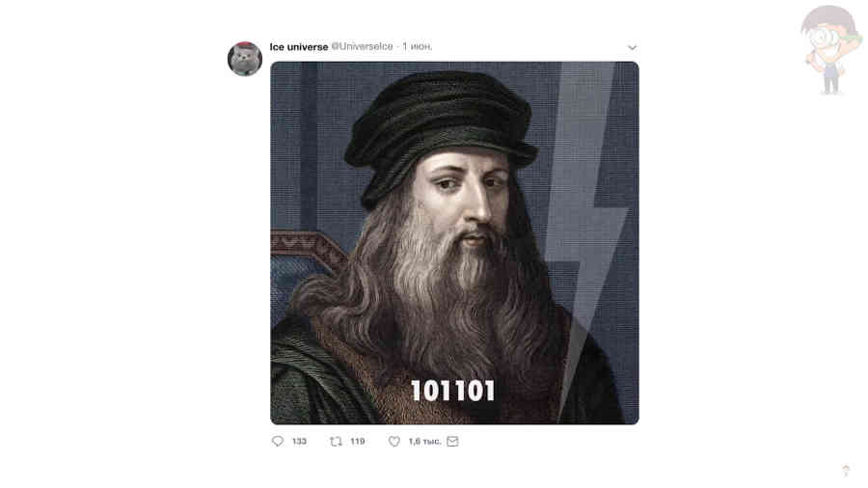Open the envelope direct message icon
The width and height of the screenshot is (868, 488).
[x=452, y=441]
